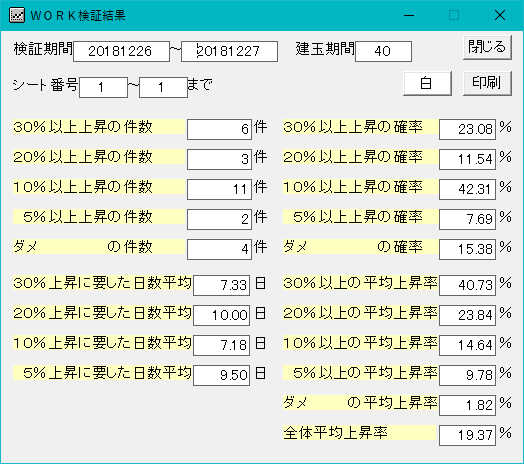Click the 30%以上の平均上昇率 label
Image resolution: width=524 pixels, height=464 pixels.
pos(360,283)
